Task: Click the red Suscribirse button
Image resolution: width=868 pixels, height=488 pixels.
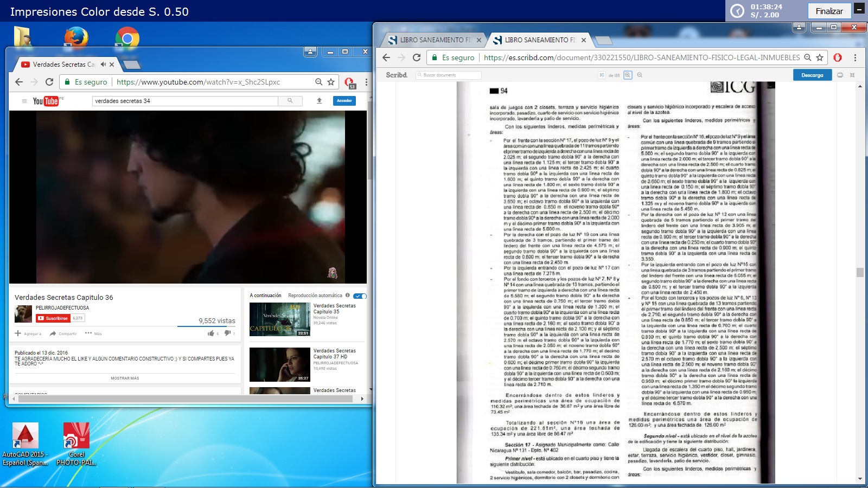Action: coord(53,318)
